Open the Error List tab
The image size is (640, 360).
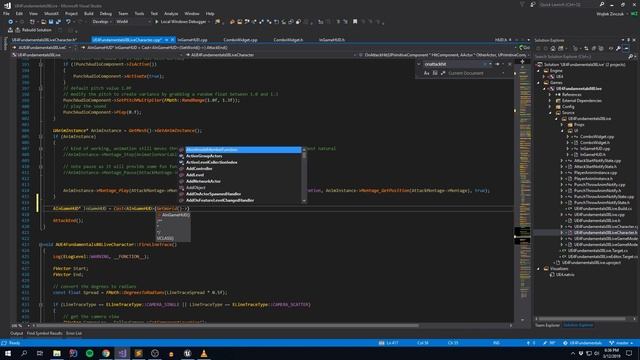74,333
